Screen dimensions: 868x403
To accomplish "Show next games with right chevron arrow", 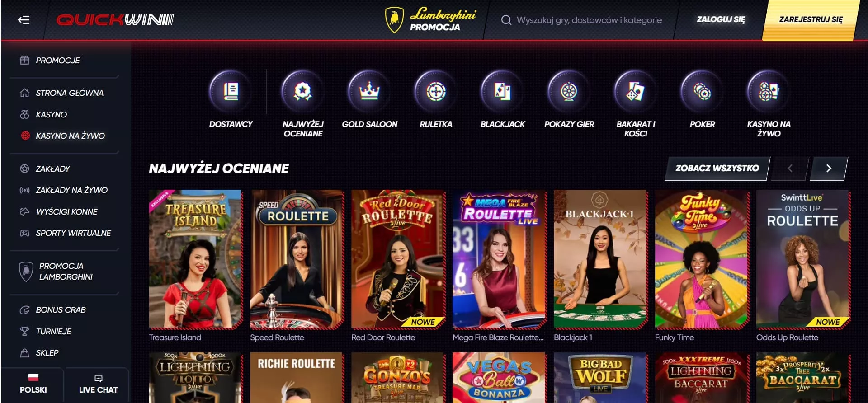I will [828, 169].
